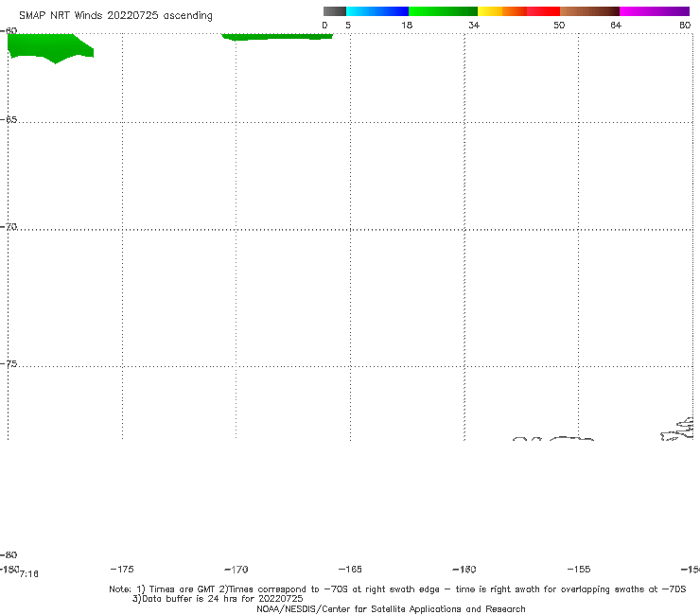Click the color bar label "34"
Screen dimensions: 700x615
coord(474,25)
